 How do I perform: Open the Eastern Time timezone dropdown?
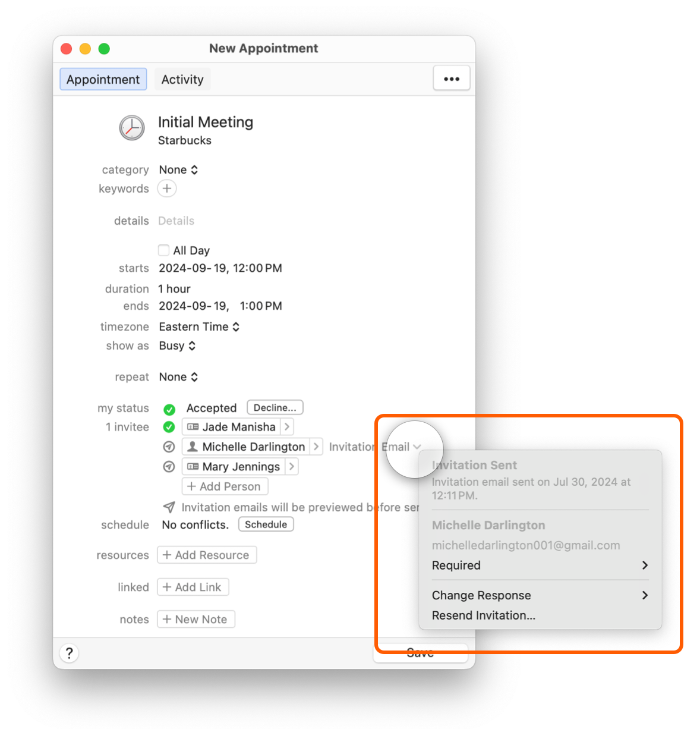[199, 327]
